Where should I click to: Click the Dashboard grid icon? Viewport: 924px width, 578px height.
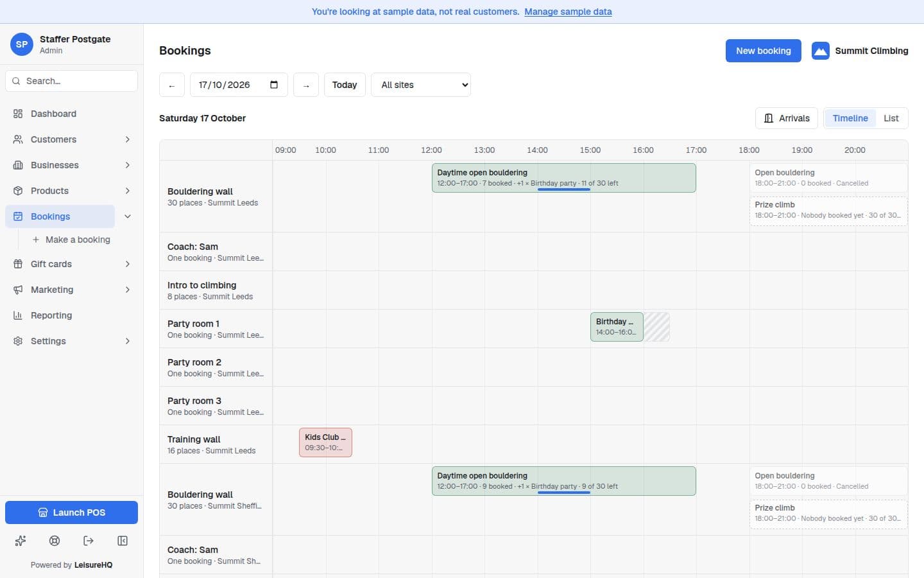coord(18,114)
